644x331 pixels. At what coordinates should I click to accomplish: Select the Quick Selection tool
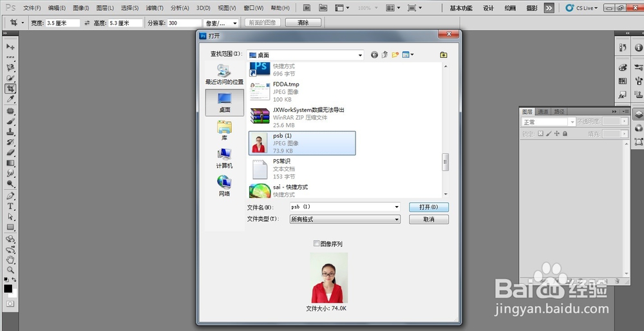tap(10, 78)
